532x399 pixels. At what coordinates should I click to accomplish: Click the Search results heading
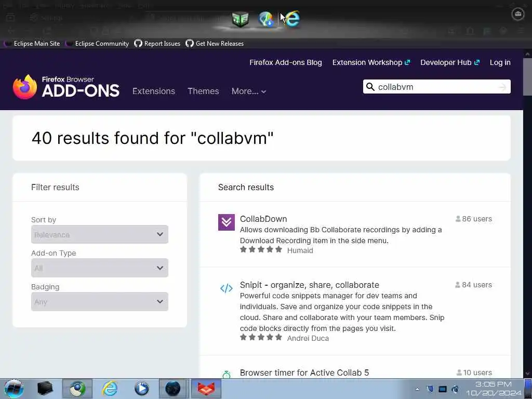246,187
